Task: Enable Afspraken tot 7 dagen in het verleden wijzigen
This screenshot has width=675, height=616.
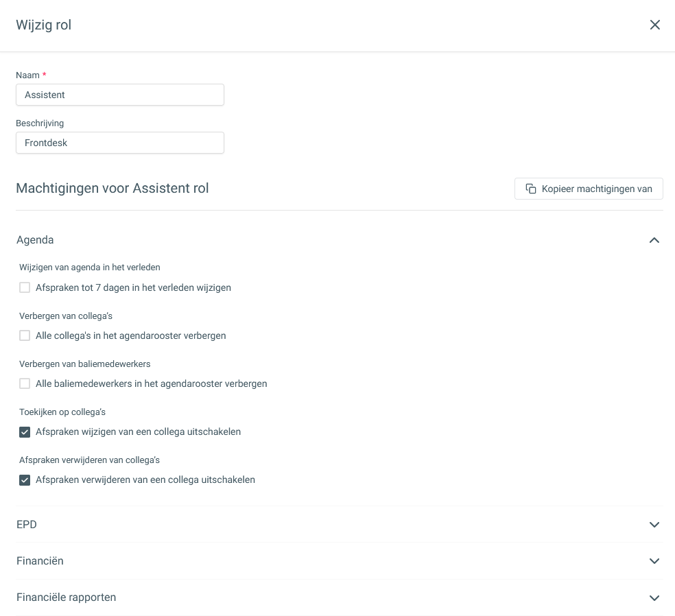Action: [25, 287]
